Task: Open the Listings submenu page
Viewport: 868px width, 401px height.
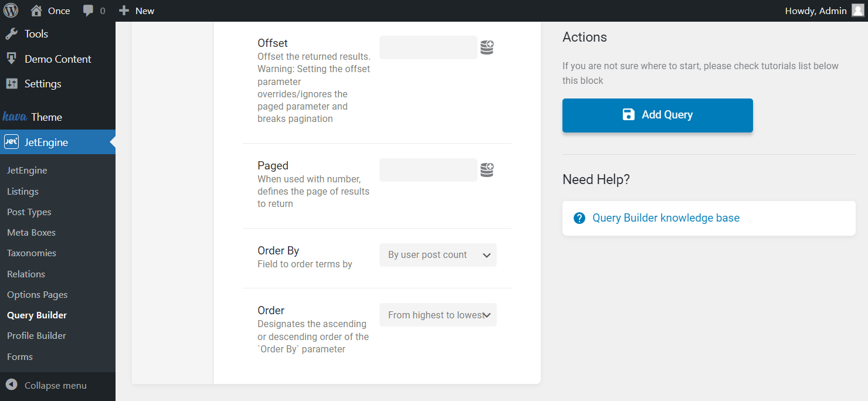Action: pos(23,192)
